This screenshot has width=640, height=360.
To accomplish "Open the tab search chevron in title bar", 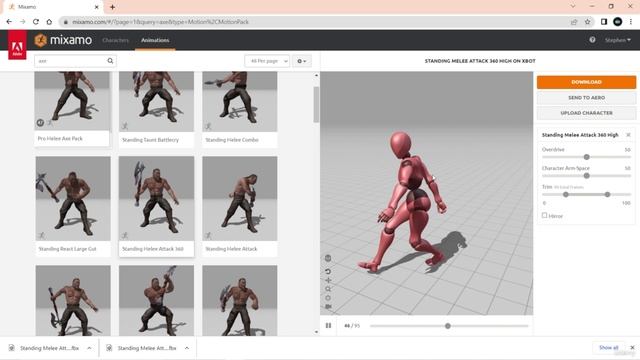I will tap(573, 6).
